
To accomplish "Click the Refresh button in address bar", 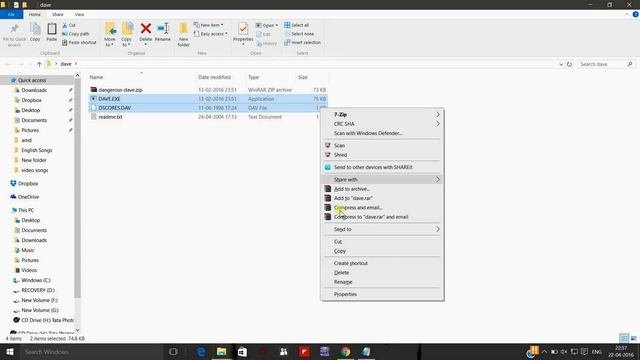I will (x=569, y=64).
